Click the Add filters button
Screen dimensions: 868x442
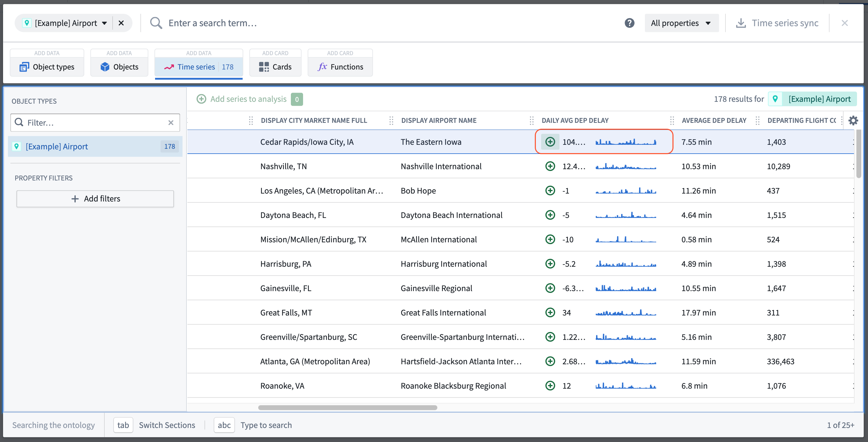click(95, 199)
